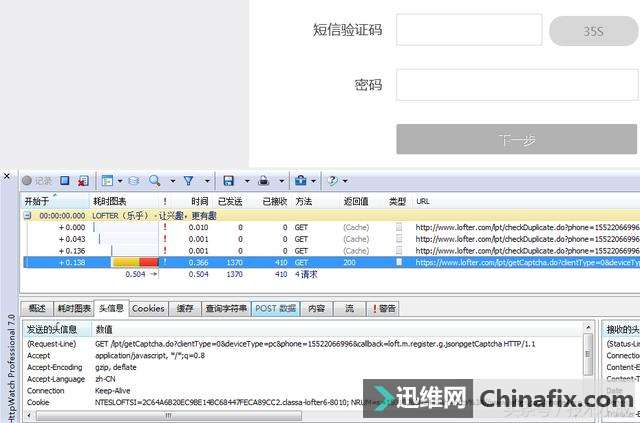Click the 已发送 column header
The height and width of the screenshot is (423, 640).
coord(230,201)
